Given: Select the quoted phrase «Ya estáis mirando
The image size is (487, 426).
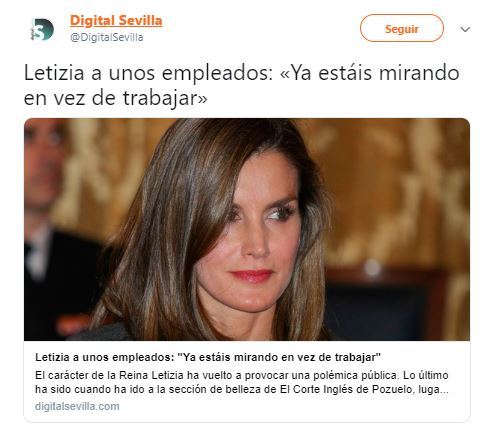Looking at the screenshot, I should click(370, 73).
